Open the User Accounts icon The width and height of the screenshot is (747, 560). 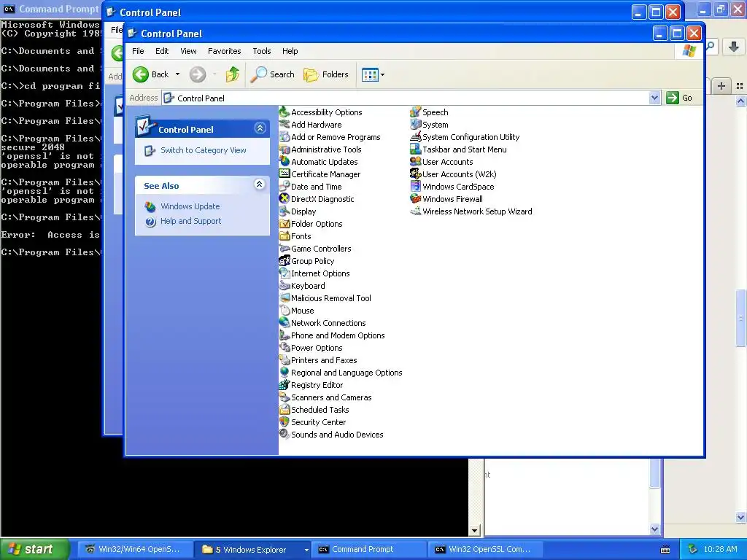click(x=415, y=161)
